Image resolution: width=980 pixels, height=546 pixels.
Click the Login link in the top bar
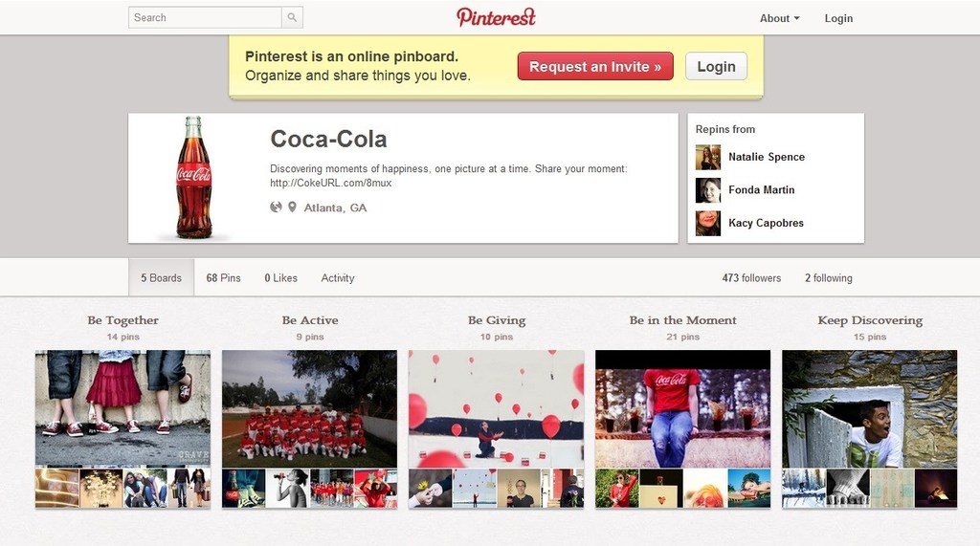tap(838, 18)
